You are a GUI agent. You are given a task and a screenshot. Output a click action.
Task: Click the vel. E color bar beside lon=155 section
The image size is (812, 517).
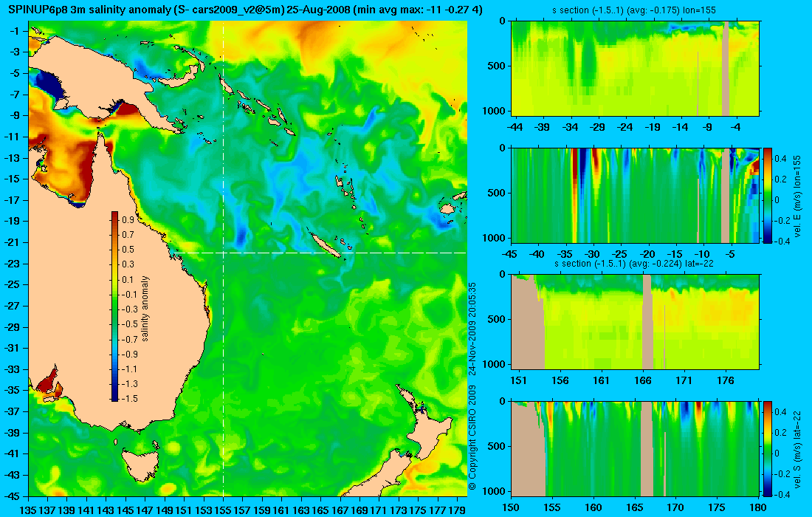(768, 195)
